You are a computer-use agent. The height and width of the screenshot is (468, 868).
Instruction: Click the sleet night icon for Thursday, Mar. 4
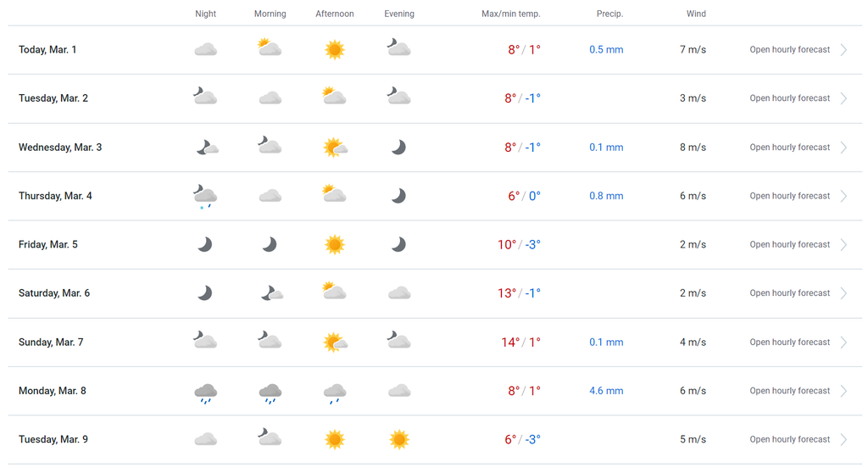(205, 197)
